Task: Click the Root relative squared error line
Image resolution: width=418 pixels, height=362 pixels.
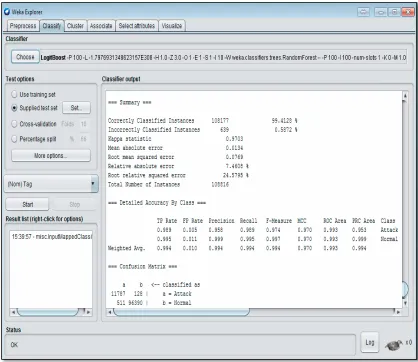Action: (x=178, y=175)
